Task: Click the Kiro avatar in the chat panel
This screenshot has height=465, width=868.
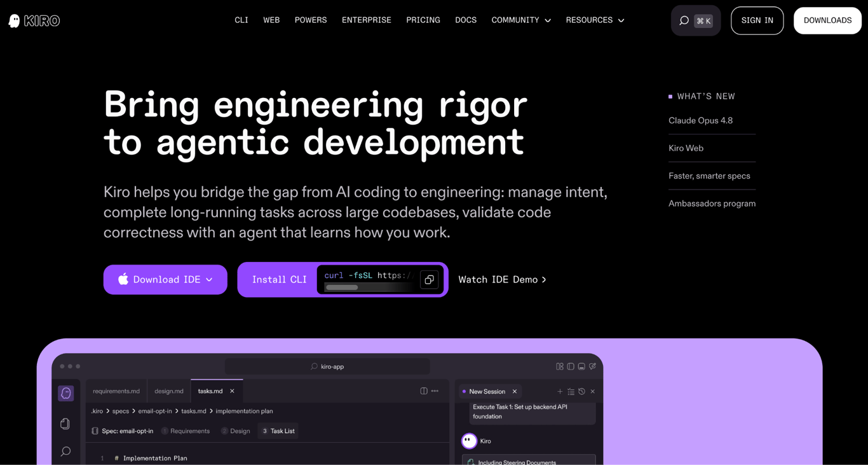Action: click(x=469, y=441)
